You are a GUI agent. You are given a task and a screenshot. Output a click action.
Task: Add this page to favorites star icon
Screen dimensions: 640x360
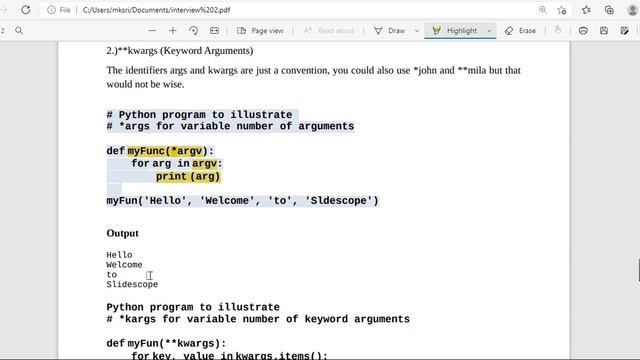[562, 10]
